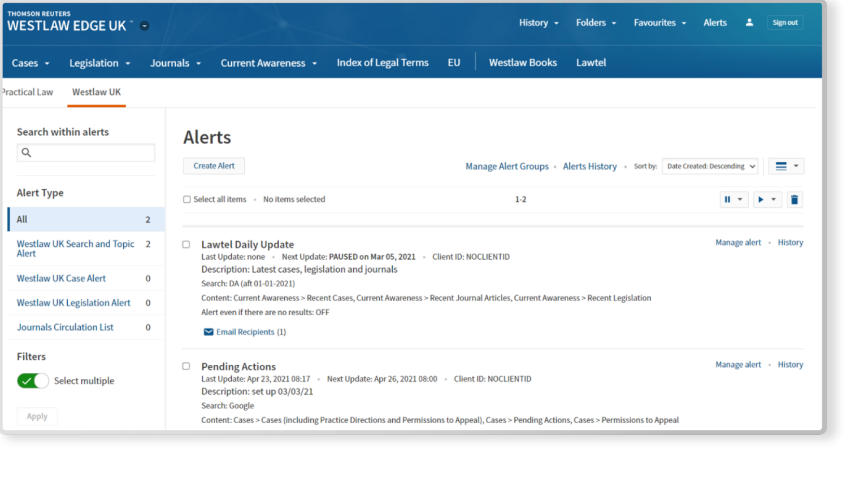Open the list display options icon
The height and width of the screenshot is (488, 868).
click(x=785, y=166)
